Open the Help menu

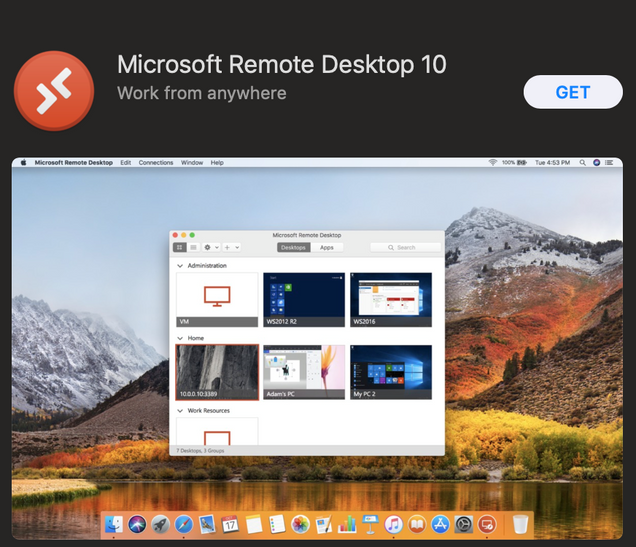217,163
